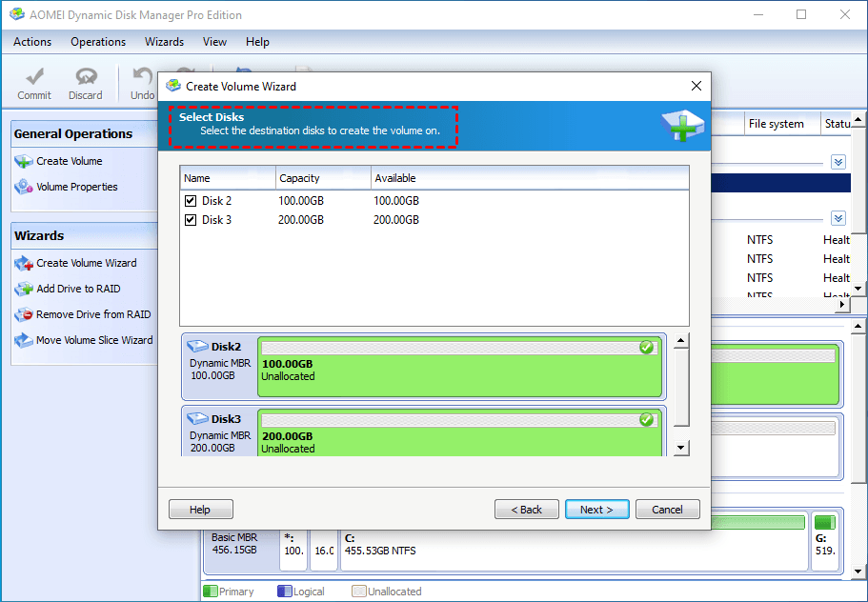This screenshot has height=602, width=868.
Task: Click the Volume Properties icon in sidebar
Action: (24, 187)
